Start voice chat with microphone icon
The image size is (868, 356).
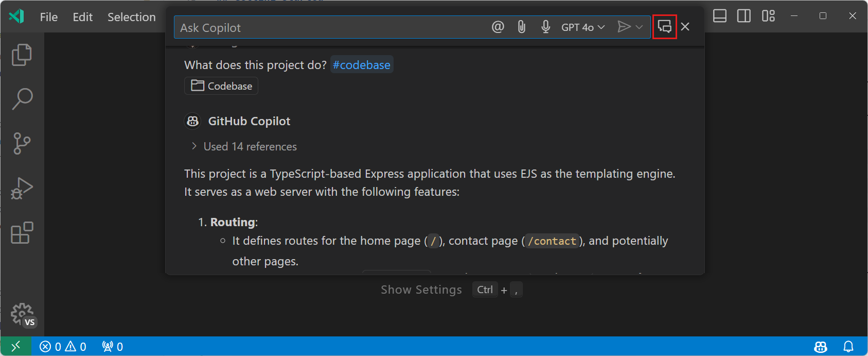(x=545, y=27)
